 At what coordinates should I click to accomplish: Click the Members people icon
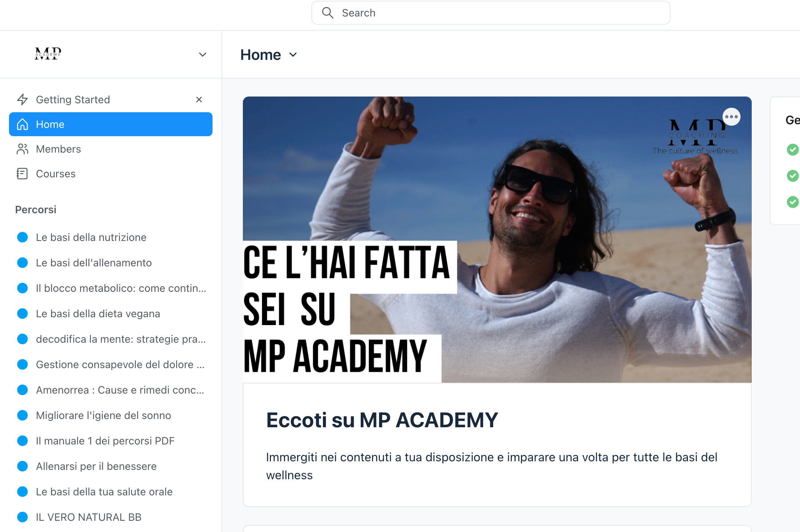tap(22, 149)
